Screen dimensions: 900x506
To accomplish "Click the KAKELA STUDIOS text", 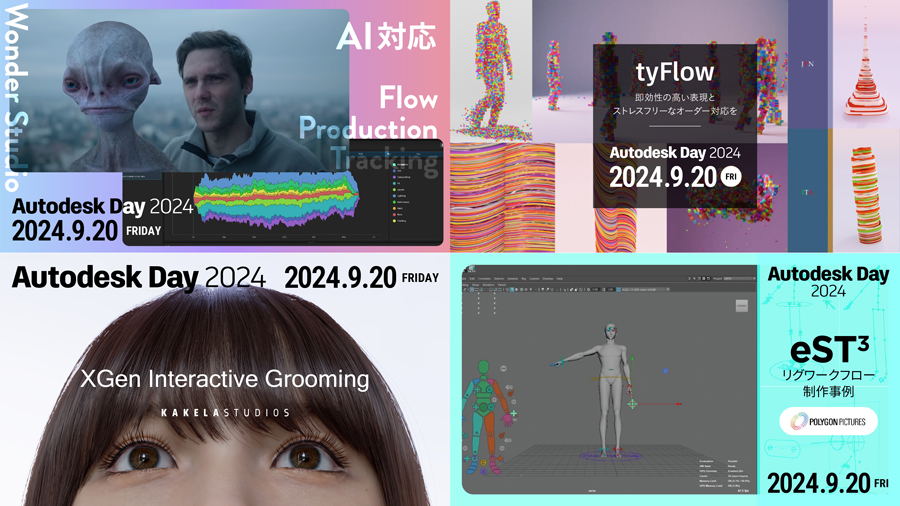I will click(x=225, y=412).
